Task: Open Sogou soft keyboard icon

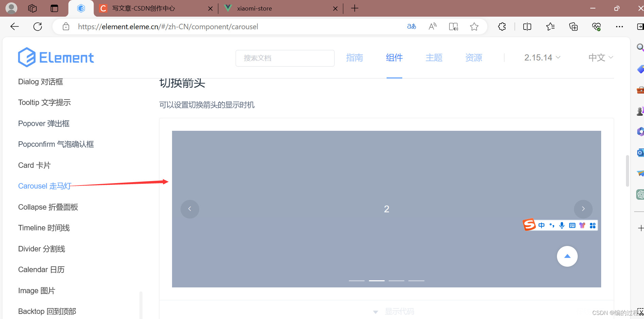Action: (x=572, y=225)
